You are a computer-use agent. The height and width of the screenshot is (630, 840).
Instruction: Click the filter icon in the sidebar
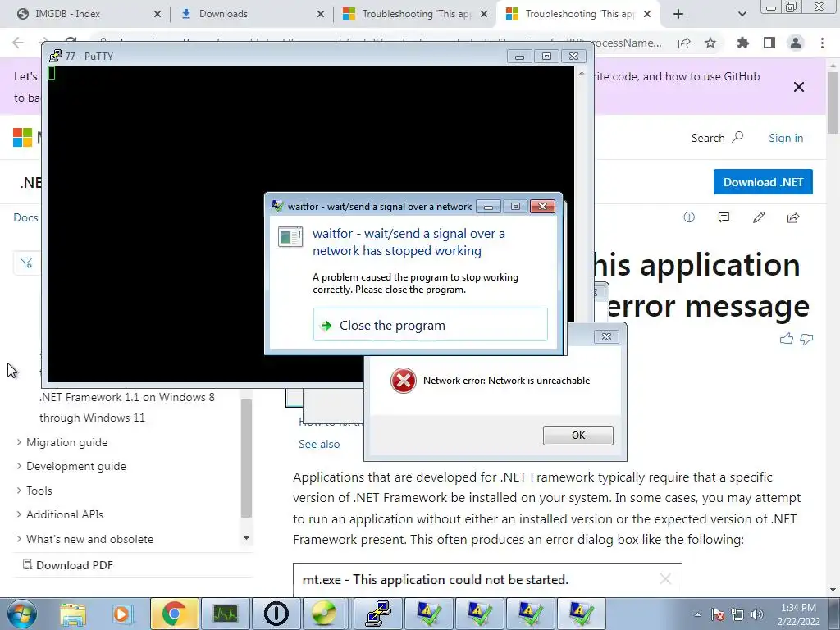pos(25,262)
